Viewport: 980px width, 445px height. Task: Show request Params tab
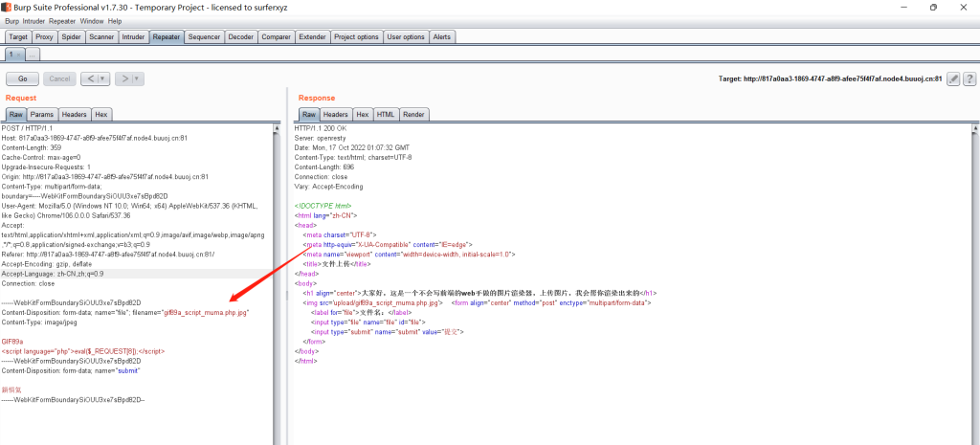coord(42,115)
